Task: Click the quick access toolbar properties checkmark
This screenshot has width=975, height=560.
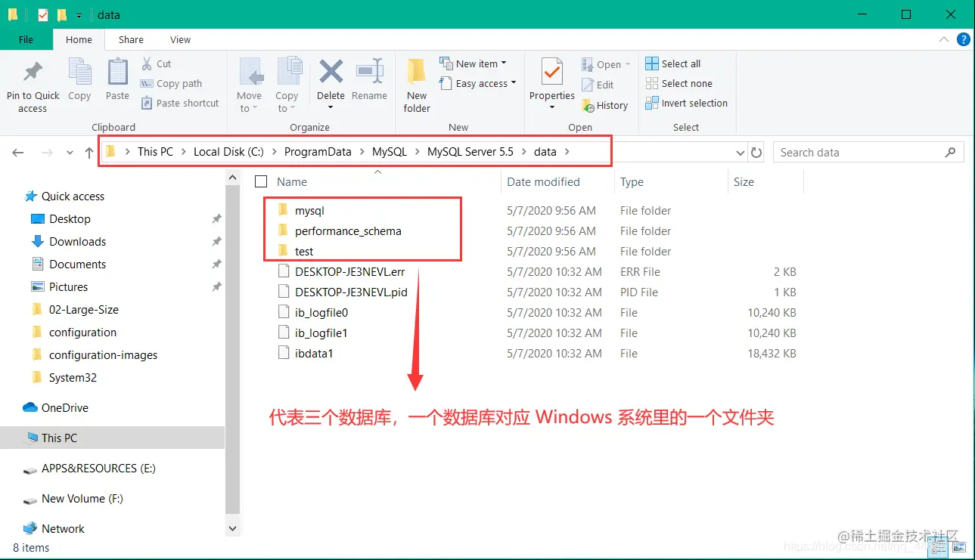Action: (x=43, y=15)
